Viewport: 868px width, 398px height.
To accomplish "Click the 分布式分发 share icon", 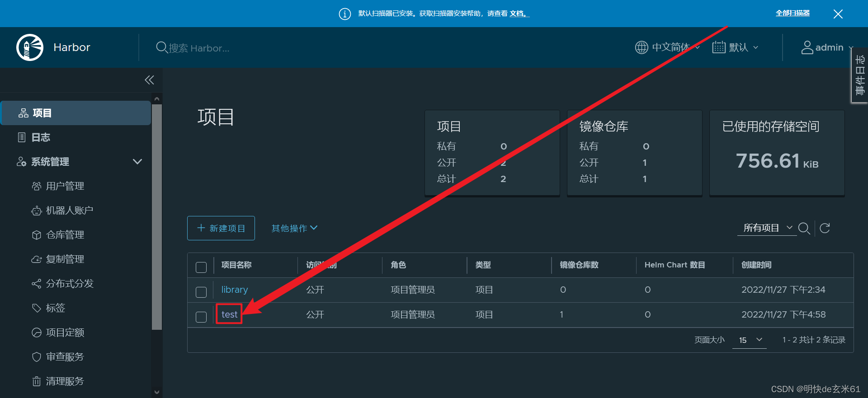I will 37,284.
